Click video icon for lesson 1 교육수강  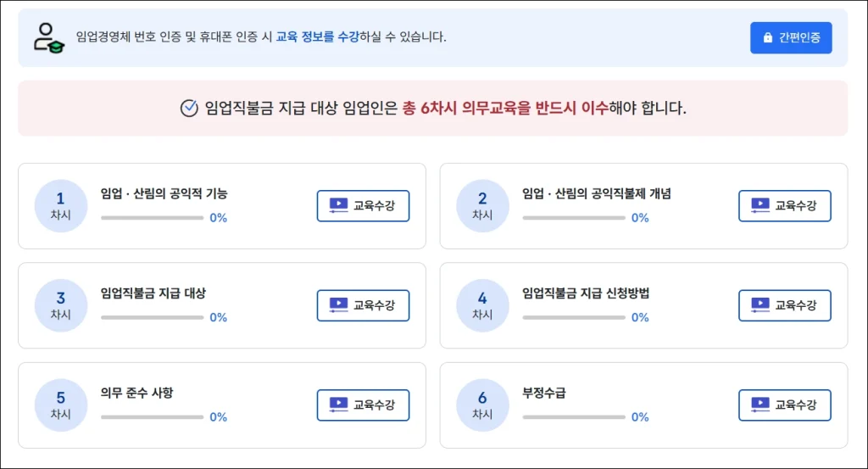click(x=338, y=205)
